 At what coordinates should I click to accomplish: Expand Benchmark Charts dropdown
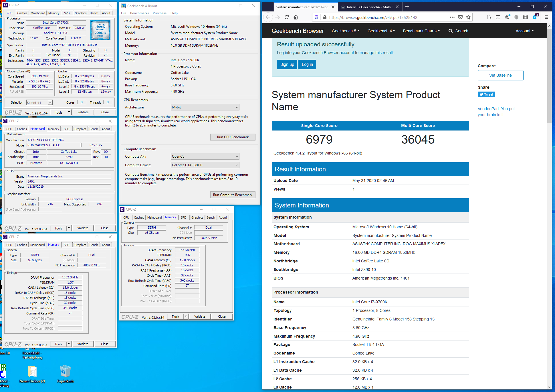coord(421,31)
